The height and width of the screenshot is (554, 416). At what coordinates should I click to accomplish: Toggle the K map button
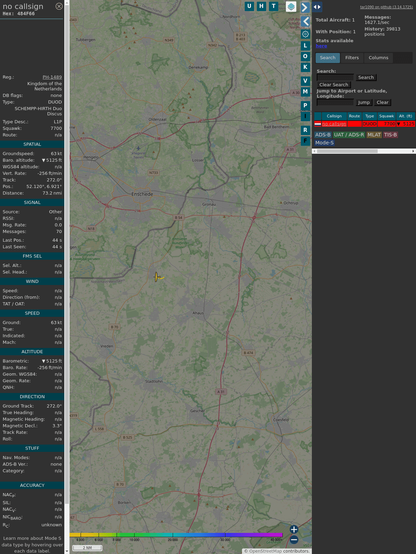coord(305,67)
